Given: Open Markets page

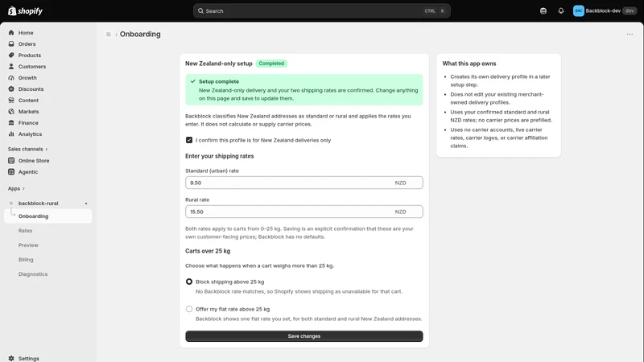Looking at the screenshot, I should (28, 112).
